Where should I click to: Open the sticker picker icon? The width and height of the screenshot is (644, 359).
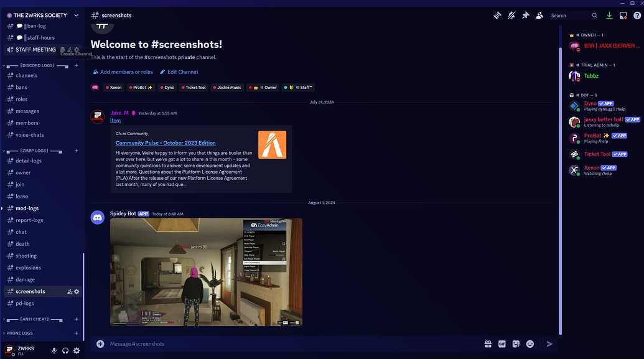(516, 343)
